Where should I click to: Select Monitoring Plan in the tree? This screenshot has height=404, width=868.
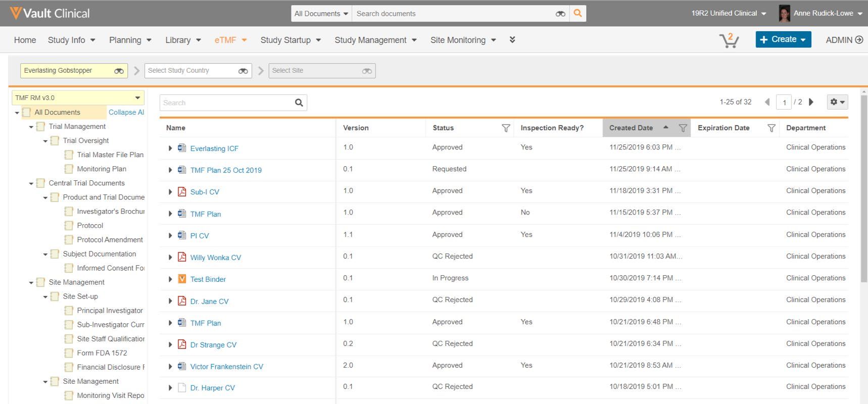coord(102,169)
